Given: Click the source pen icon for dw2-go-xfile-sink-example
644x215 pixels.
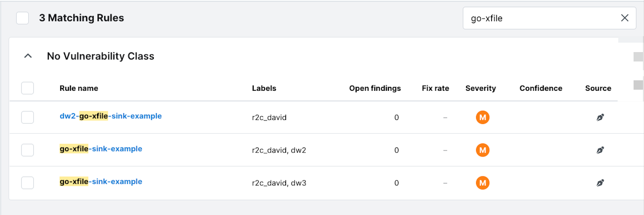Looking at the screenshot, I should tap(601, 117).
